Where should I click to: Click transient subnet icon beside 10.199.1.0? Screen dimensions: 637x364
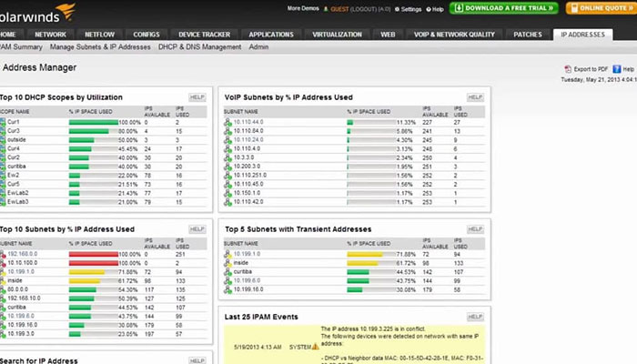(x=227, y=254)
